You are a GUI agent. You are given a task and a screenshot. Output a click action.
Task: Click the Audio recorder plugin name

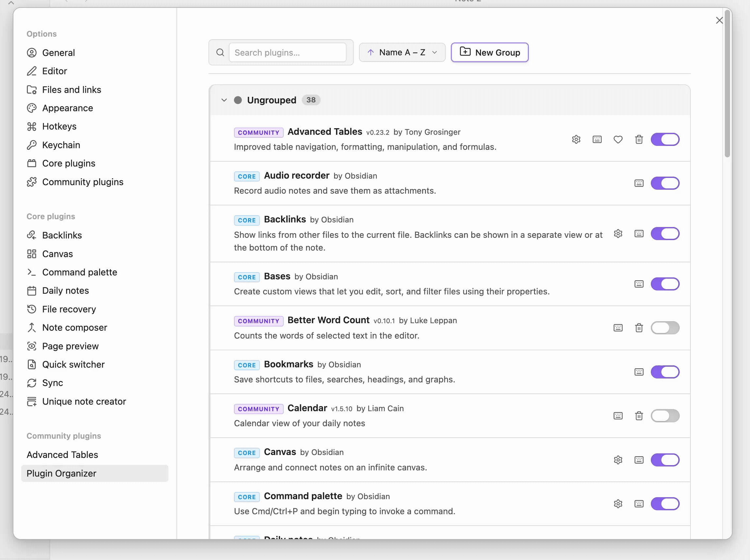pyautogui.click(x=297, y=176)
